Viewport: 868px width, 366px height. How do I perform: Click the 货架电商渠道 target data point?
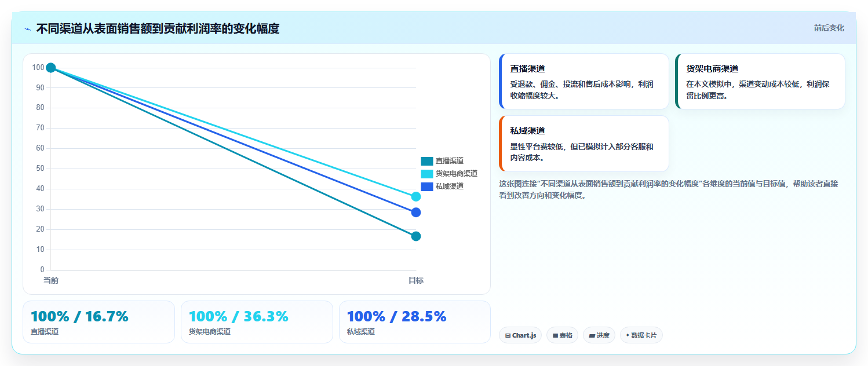coord(416,197)
